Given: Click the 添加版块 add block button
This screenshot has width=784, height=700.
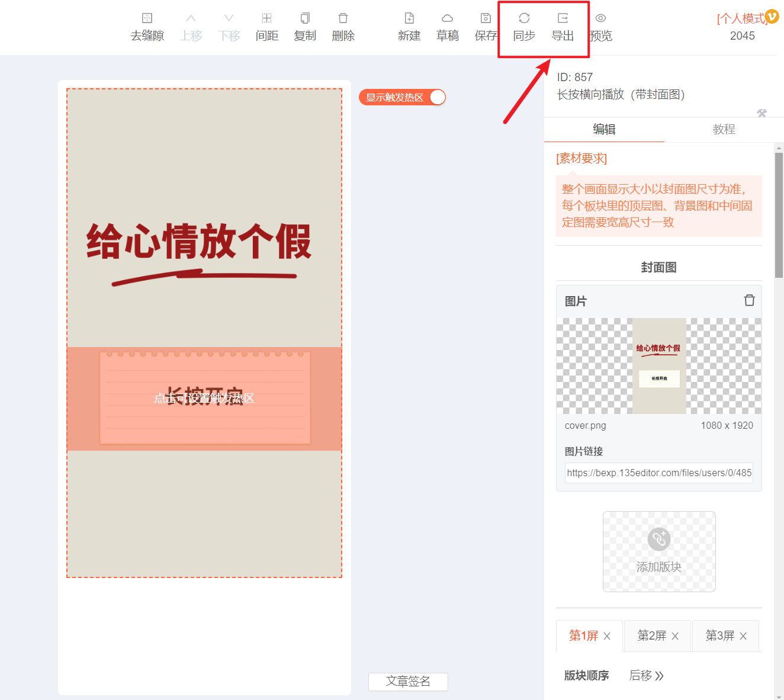Looking at the screenshot, I should point(659,551).
